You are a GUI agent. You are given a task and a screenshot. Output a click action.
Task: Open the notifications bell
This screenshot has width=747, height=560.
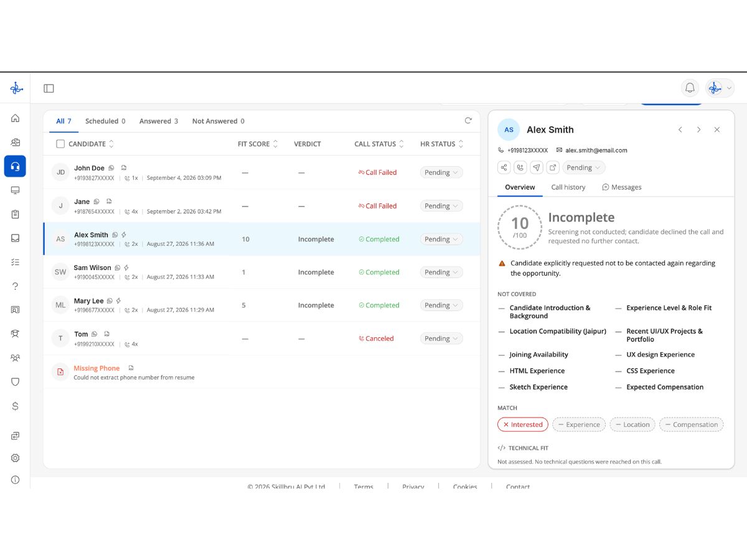coord(690,88)
